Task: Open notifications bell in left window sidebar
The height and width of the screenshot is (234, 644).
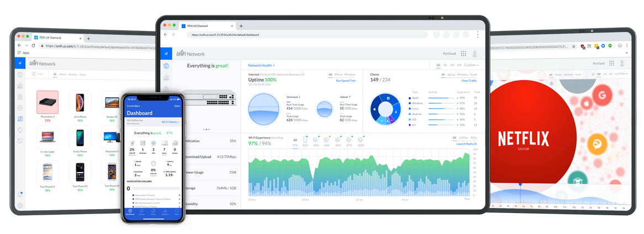Action: click(x=20, y=195)
